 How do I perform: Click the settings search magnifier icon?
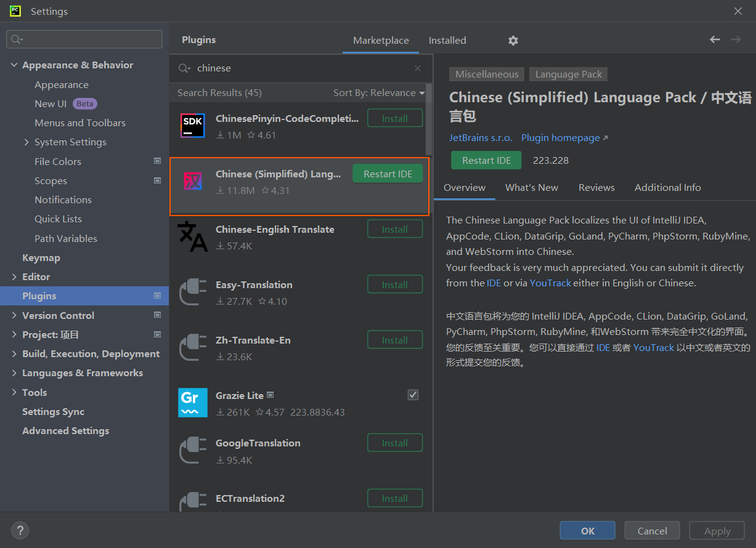[17, 39]
